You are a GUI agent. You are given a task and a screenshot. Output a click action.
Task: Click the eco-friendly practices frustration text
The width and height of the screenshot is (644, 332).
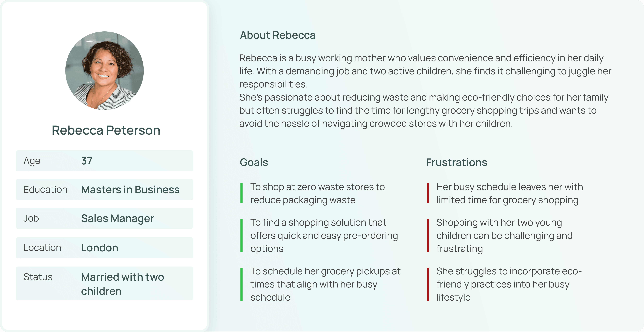(x=509, y=284)
